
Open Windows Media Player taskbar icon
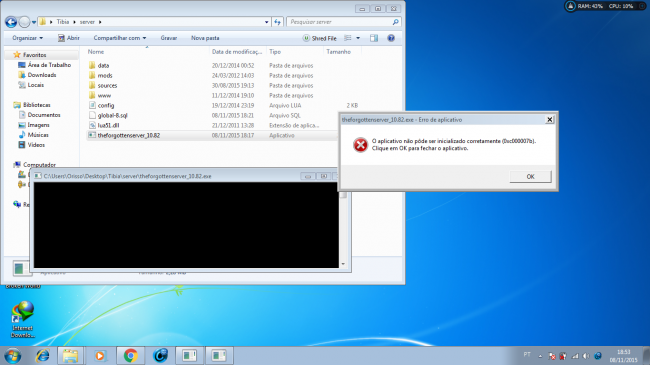point(100,355)
